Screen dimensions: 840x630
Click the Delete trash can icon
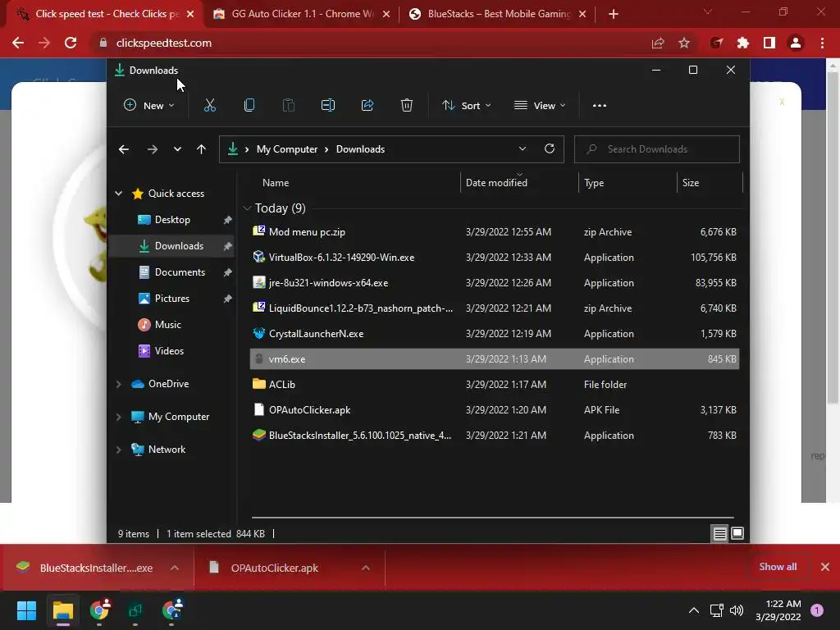coord(407,106)
